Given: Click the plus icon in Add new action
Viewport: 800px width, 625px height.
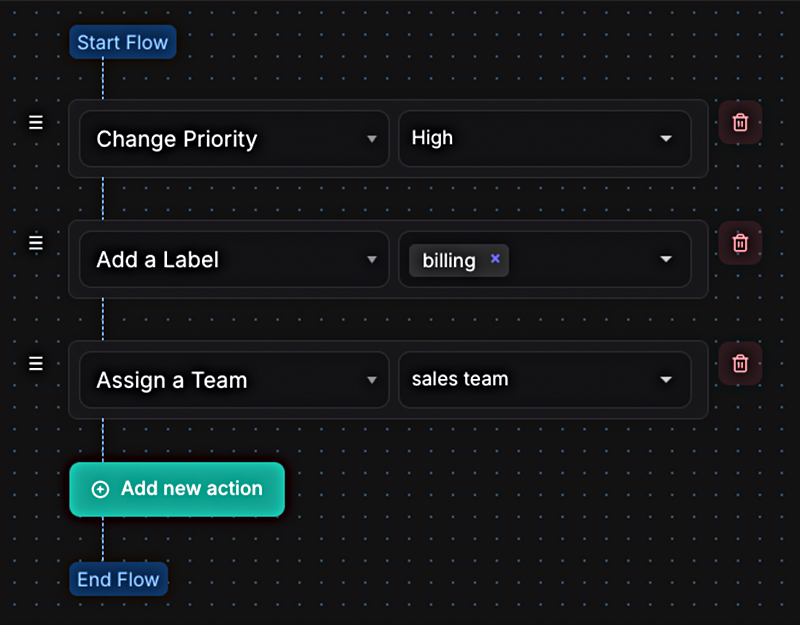Looking at the screenshot, I should pos(100,489).
